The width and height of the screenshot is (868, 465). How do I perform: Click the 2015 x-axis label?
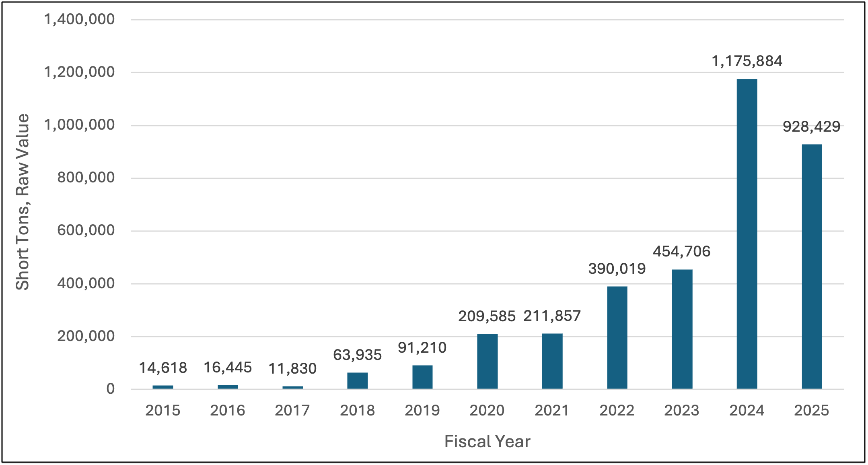(163, 411)
